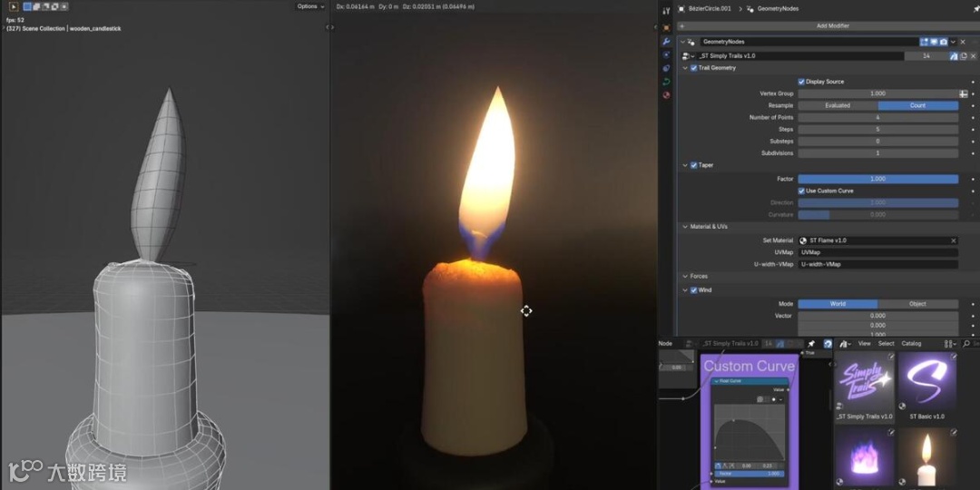
Task: Set Wind Mode to Object
Action: click(917, 304)
